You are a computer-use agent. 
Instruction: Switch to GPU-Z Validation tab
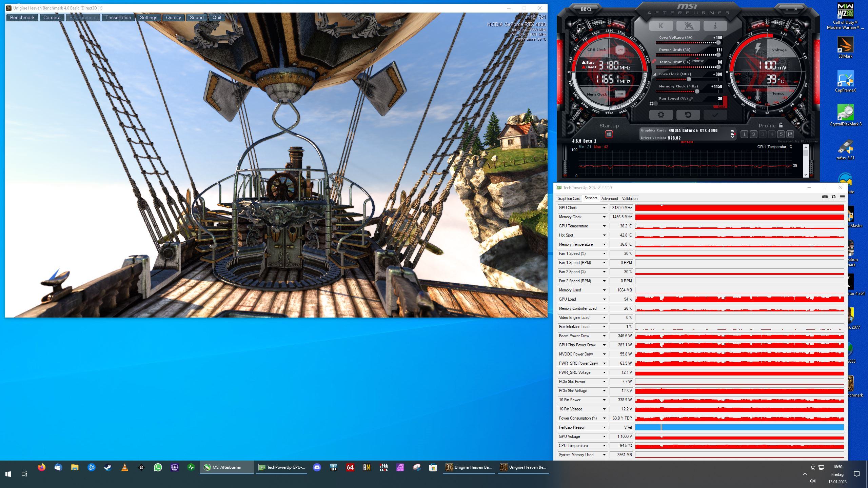630,199
